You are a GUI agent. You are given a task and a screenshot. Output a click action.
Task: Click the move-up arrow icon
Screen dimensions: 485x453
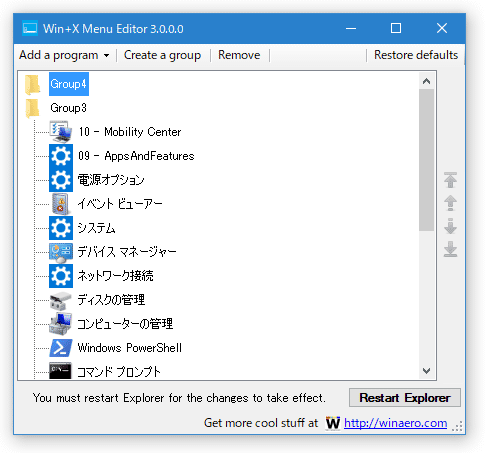coord(450,203)
